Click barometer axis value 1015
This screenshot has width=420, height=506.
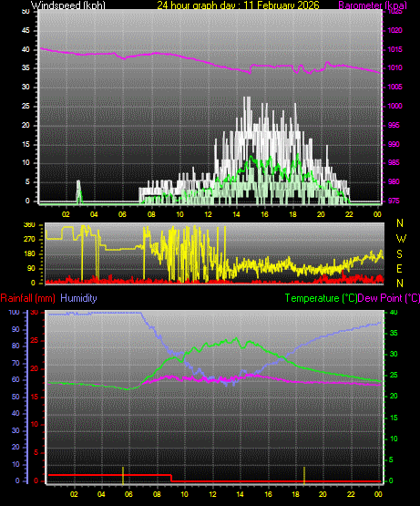point(394,49)
